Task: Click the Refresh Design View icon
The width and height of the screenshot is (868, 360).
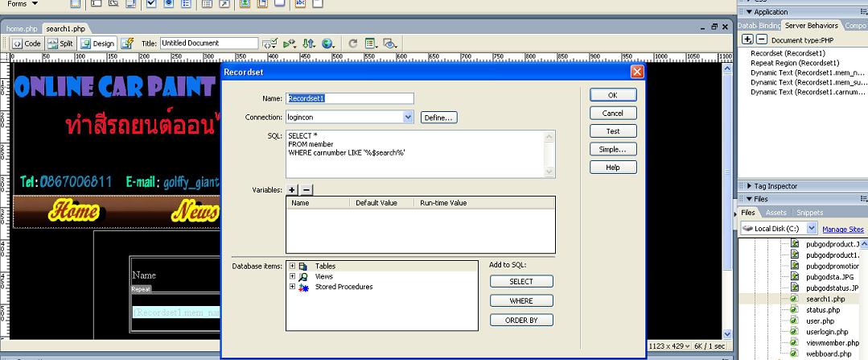Action: tap(352, 43)
